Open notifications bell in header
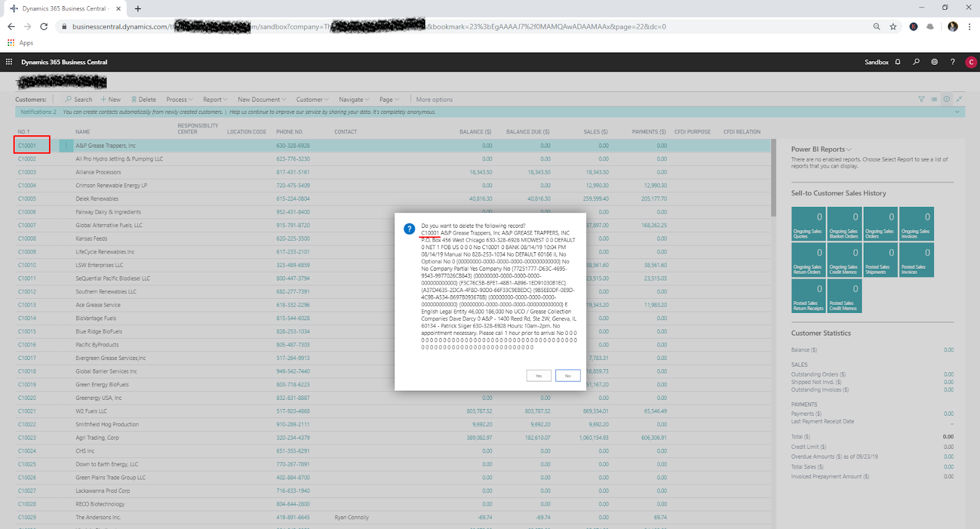Image resolution: width=980 pixels, height=529 pixels. [898, 62]
